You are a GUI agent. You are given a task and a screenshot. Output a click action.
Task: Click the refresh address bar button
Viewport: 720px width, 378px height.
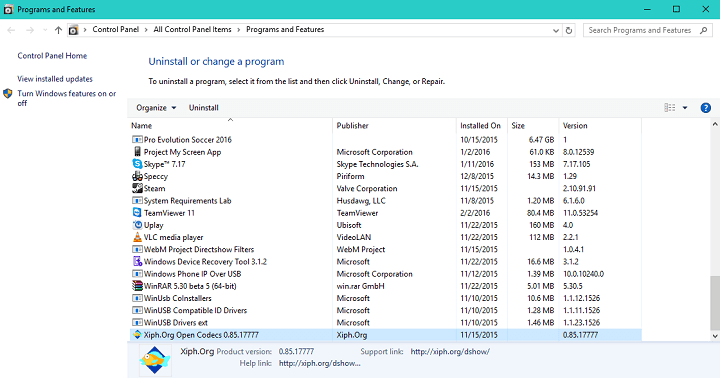(x=569, y=30)
